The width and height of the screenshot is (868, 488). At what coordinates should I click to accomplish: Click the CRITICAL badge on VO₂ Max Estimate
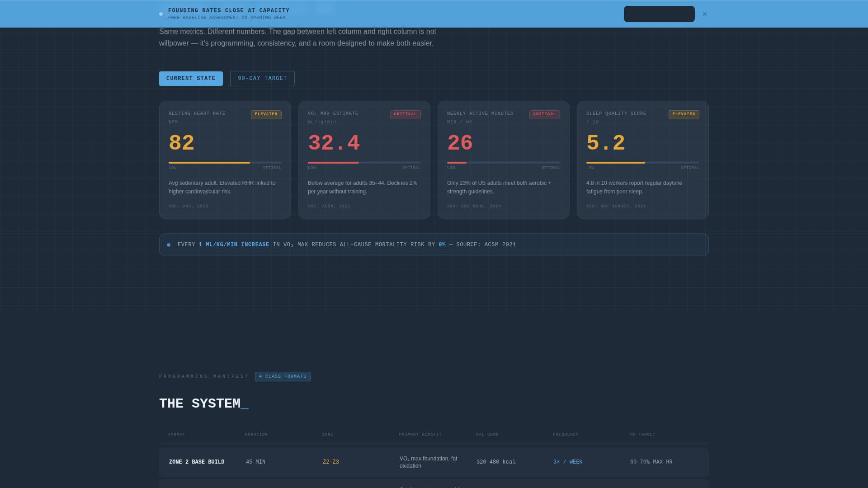coord(406,115)
